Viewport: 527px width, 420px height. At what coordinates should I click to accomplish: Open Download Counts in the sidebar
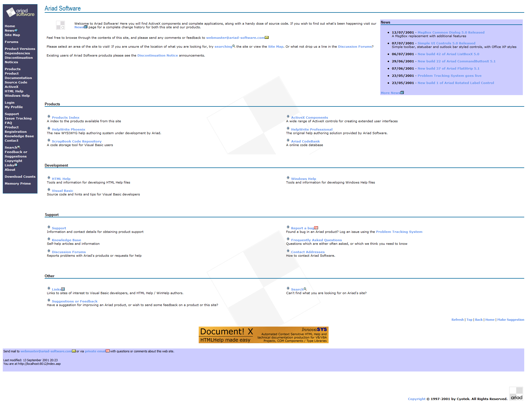20,177
